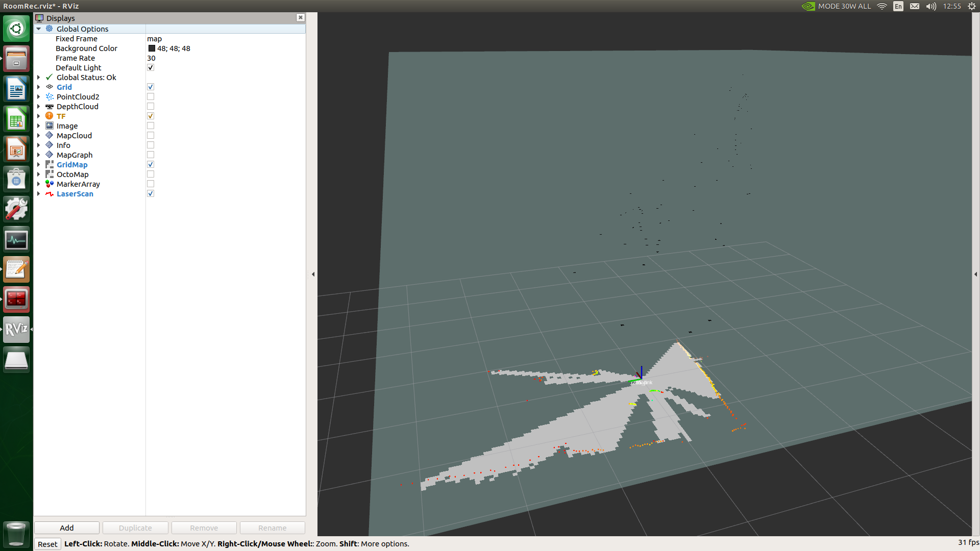
Task: Expand the MapCloud display properties
Action: 38,136
